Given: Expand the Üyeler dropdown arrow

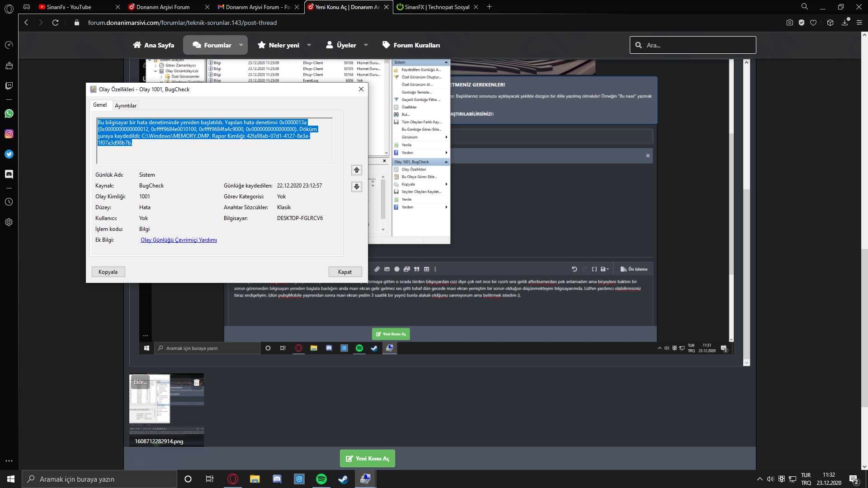Looking at the screenshot, I should pyautogui.click(x=366, y=45).
